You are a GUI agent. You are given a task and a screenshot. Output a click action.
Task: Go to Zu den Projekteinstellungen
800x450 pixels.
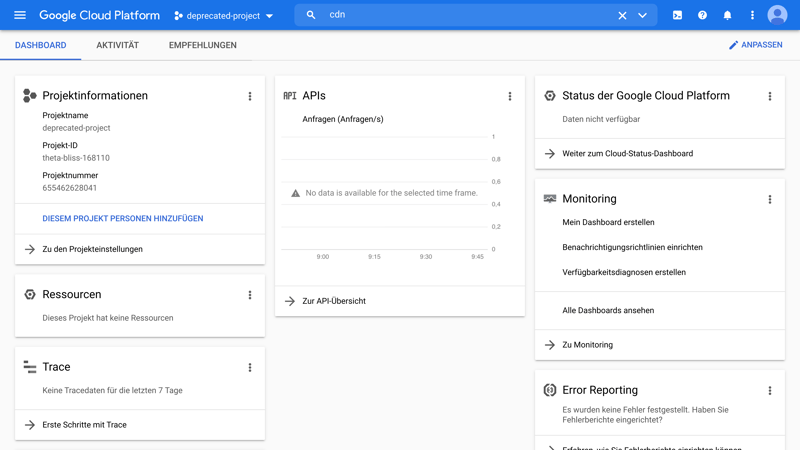point(92,249)
